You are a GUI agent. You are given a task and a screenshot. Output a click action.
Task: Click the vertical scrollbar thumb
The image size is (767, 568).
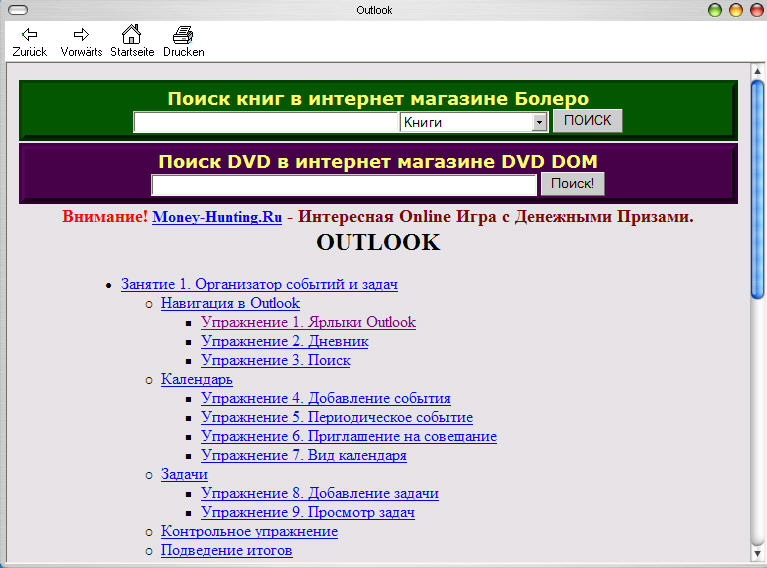(757, 190)
